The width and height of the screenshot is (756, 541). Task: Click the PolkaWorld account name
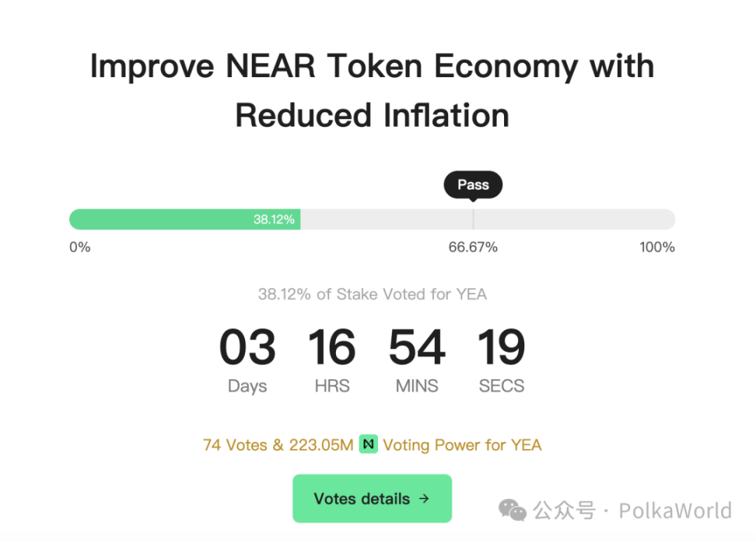[x=674, y=511]
